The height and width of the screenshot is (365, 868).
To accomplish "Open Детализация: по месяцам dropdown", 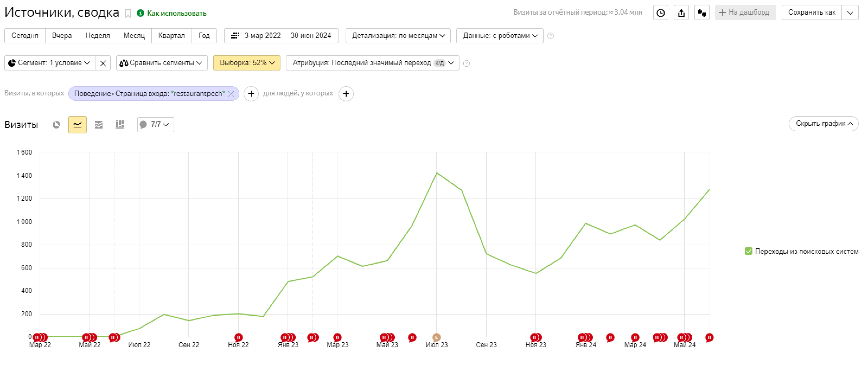I will pyautogui.click(x=398, y=36).
